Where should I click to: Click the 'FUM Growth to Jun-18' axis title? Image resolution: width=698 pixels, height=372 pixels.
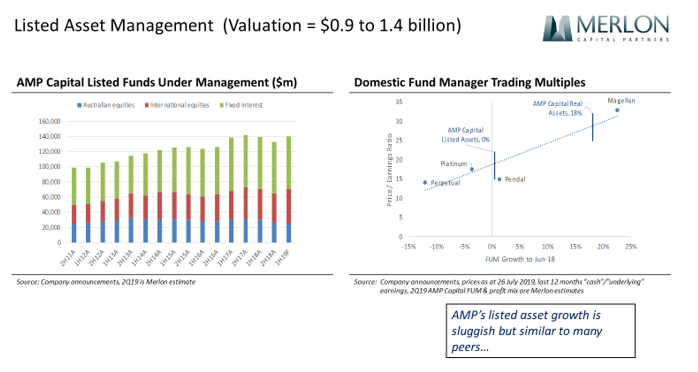pyautogui.click(x=520, y=259)
